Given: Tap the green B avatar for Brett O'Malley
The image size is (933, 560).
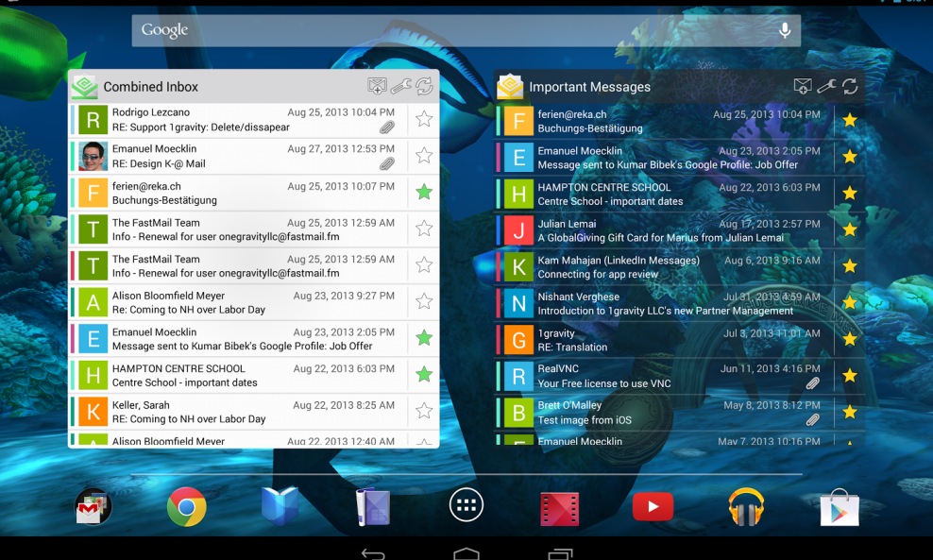Looking at the screenshot, I should pos(518,413).
